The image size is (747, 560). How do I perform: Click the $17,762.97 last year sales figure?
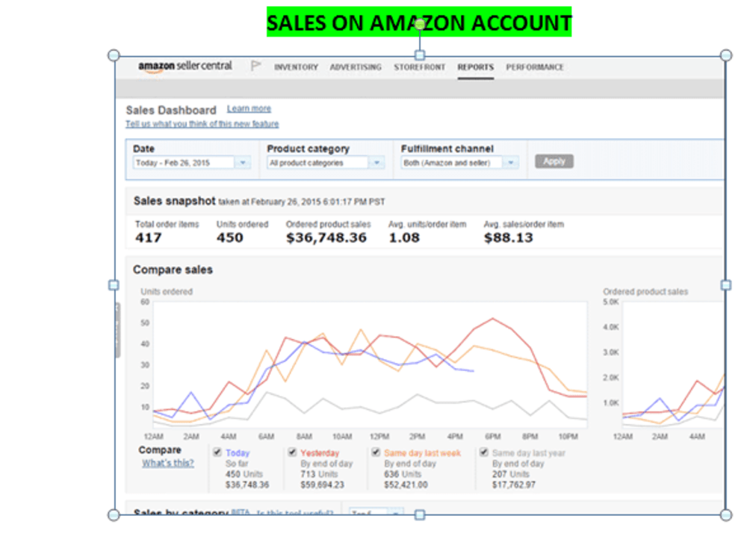514,485
